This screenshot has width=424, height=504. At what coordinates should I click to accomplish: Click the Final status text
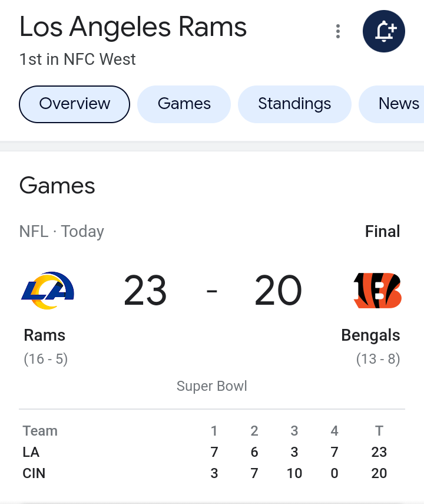coord(383,232)
